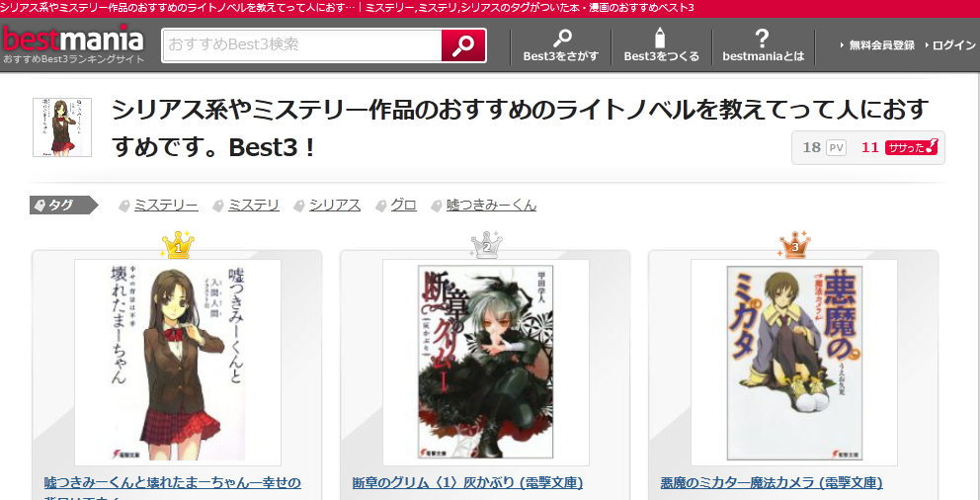Open bestmaniaとは question mark icon
980x500 pixels.
point(762,39)
